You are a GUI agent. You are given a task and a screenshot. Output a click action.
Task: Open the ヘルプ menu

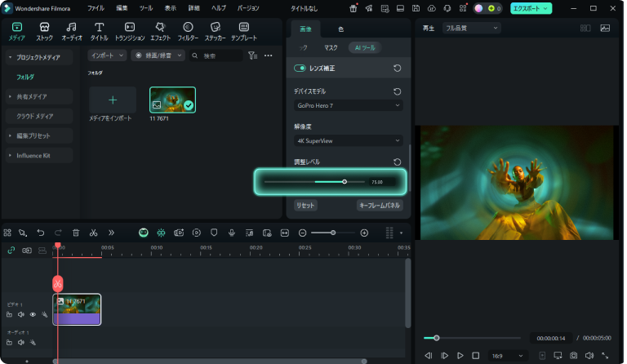[218, 8]
